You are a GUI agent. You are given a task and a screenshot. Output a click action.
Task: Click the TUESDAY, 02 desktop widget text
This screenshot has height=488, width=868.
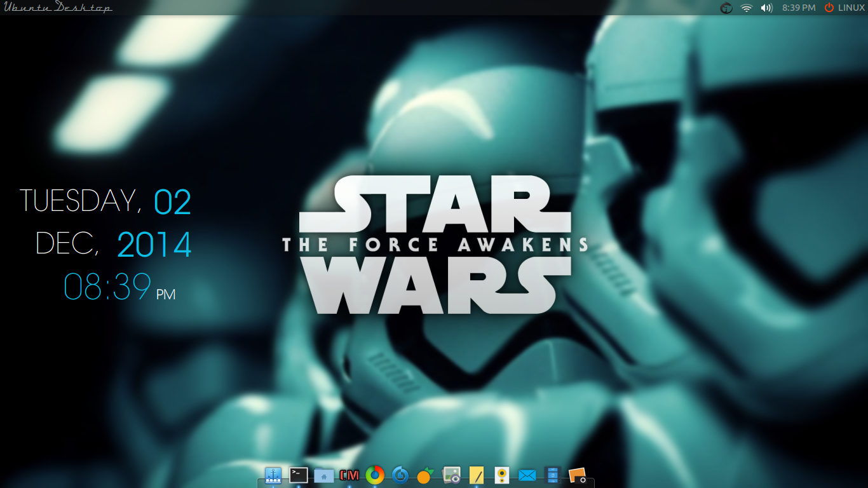[105, 201]
